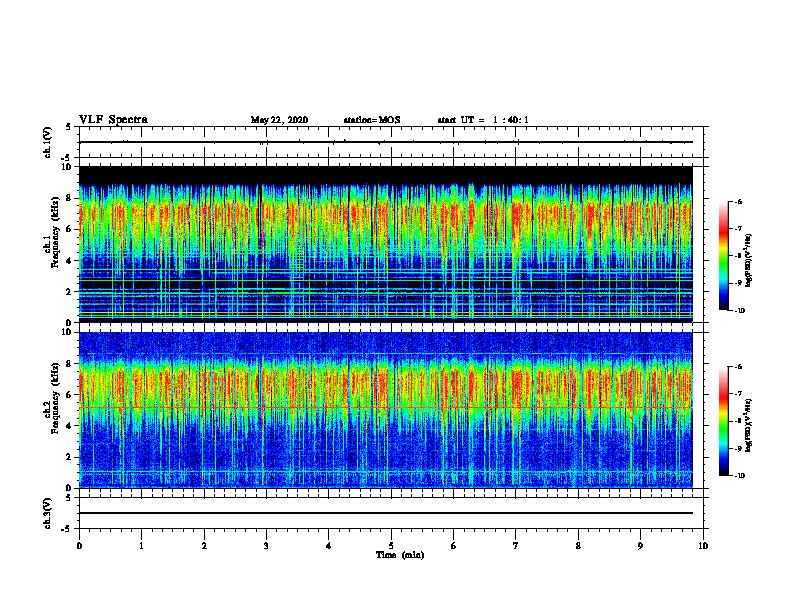Viewport: 792px width, 612px height.
Task: Select the ch.1 "Frequency (kHz)" axis label
Action: 56,231
